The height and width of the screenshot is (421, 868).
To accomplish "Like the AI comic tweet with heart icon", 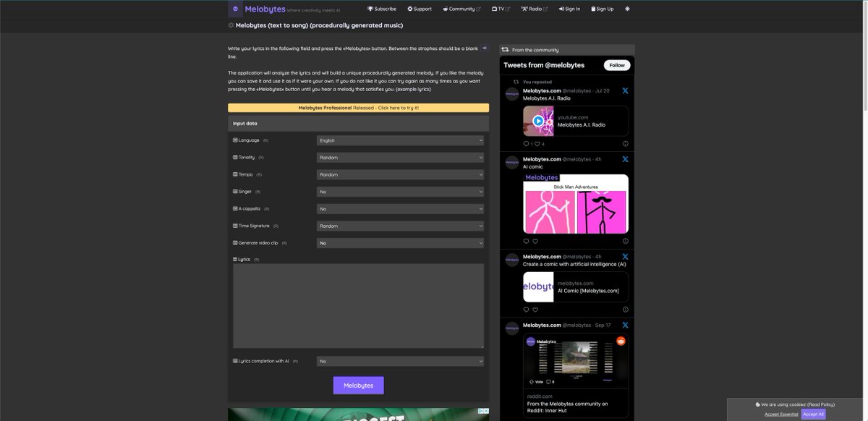I will 535,241.
